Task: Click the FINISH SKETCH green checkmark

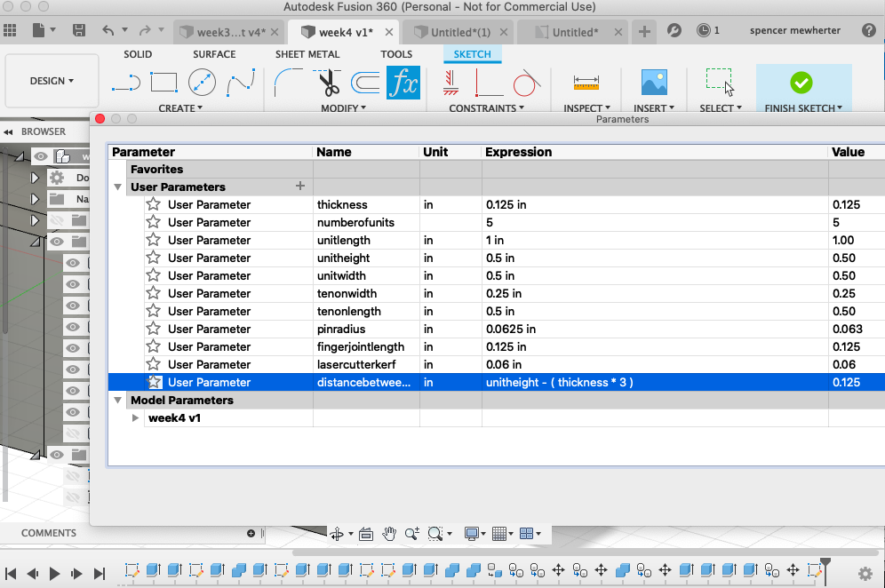Action: click(x=801, y=83)
